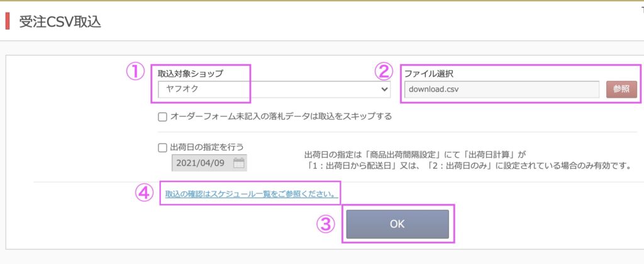Click the 取込対象ショップ field label
This screenshot has height=264, width=644.
(x=191, y=74)
